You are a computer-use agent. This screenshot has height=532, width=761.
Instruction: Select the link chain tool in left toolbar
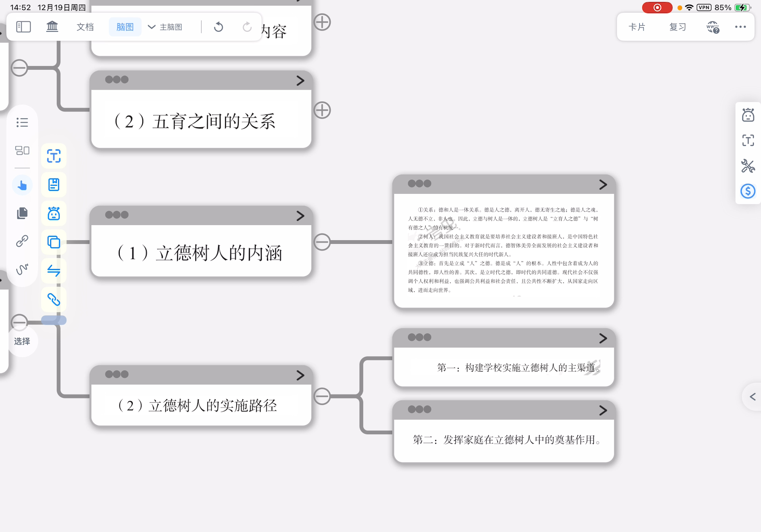point(22,241)
